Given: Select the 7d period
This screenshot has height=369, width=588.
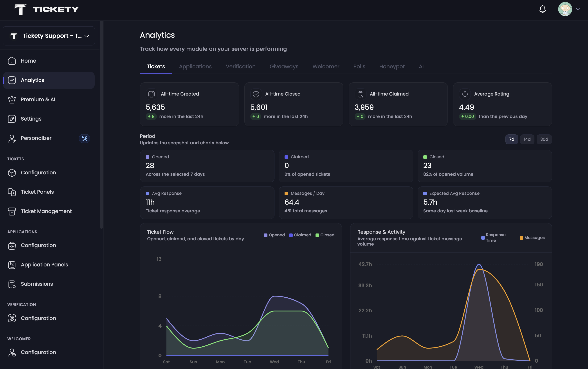Looking at the screenshot, I should tap(512, 139).
